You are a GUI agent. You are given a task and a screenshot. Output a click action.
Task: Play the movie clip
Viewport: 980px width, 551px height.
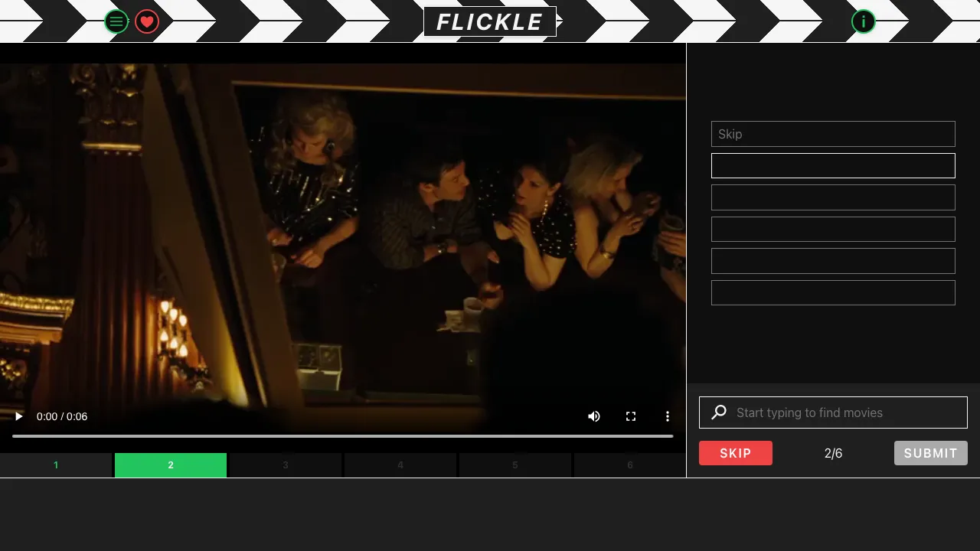[x=19, y=416]
